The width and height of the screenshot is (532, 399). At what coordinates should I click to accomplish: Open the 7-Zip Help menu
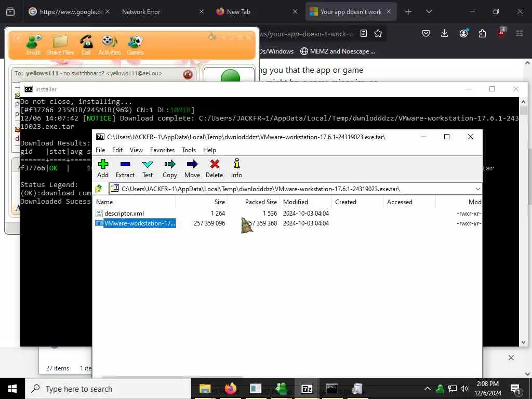pyautogui.click(x=209, y=150)
